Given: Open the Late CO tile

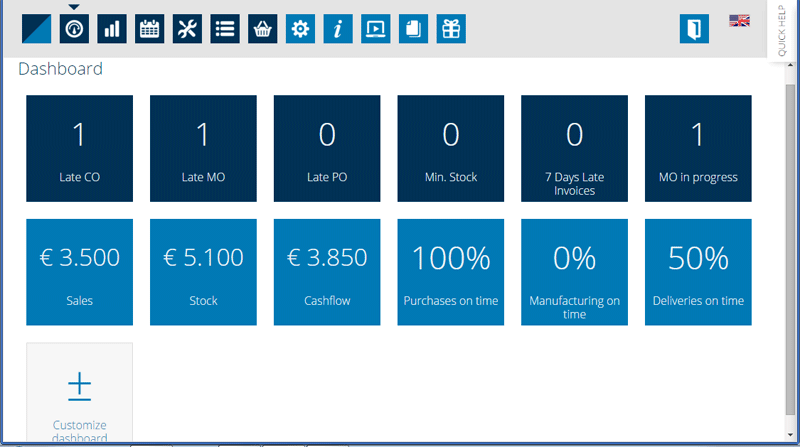Looking at the screenshot, I should [x=80, y=148].
